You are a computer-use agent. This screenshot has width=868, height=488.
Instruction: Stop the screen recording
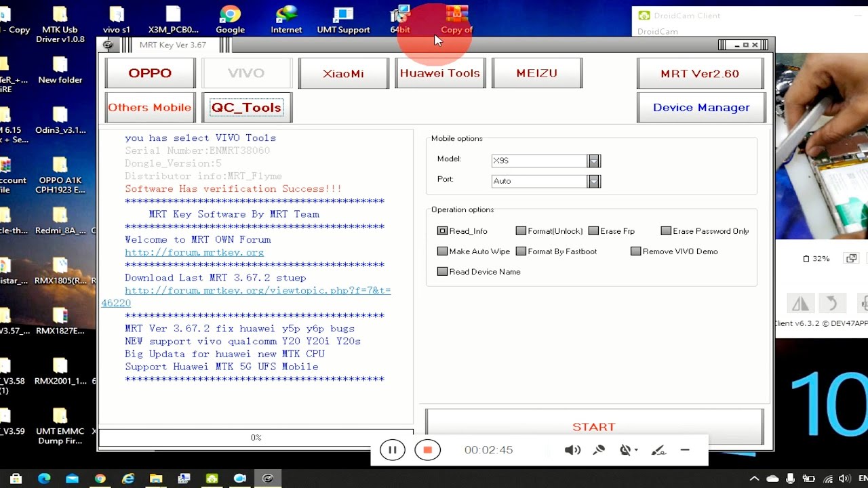[427, 450]
